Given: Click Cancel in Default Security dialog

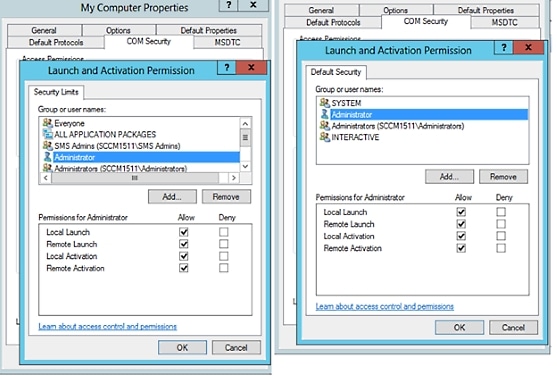Looking at the screenshot, I should [513, 327].
